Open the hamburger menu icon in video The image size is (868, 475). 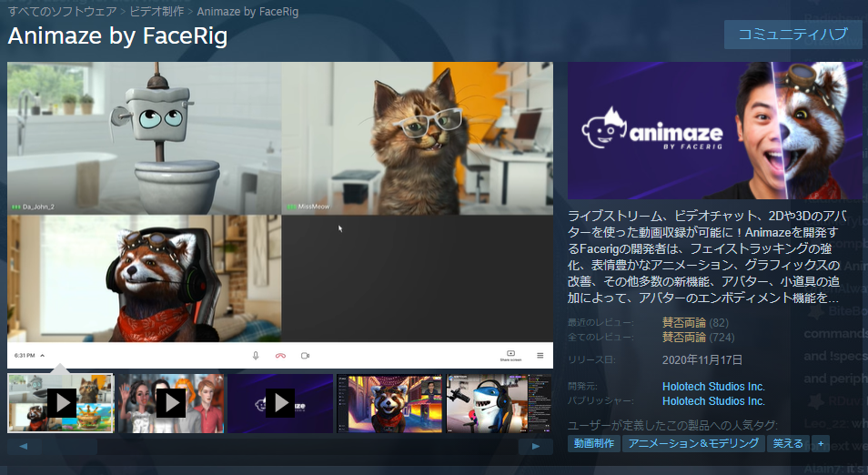(x=540, y=356)
